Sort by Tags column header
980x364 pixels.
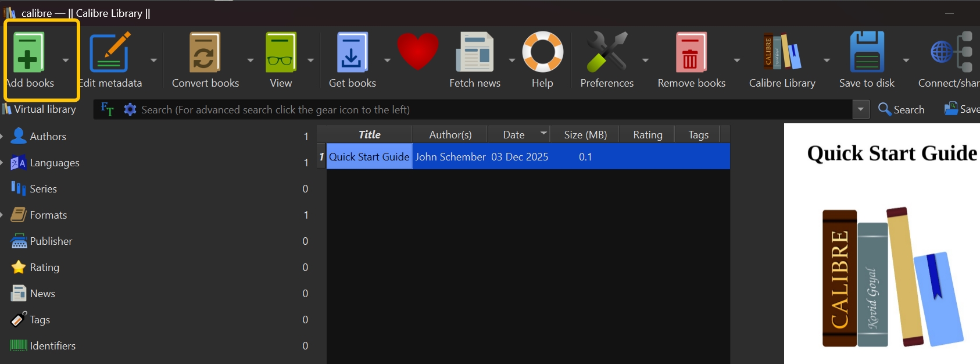(x=698, y=134)
